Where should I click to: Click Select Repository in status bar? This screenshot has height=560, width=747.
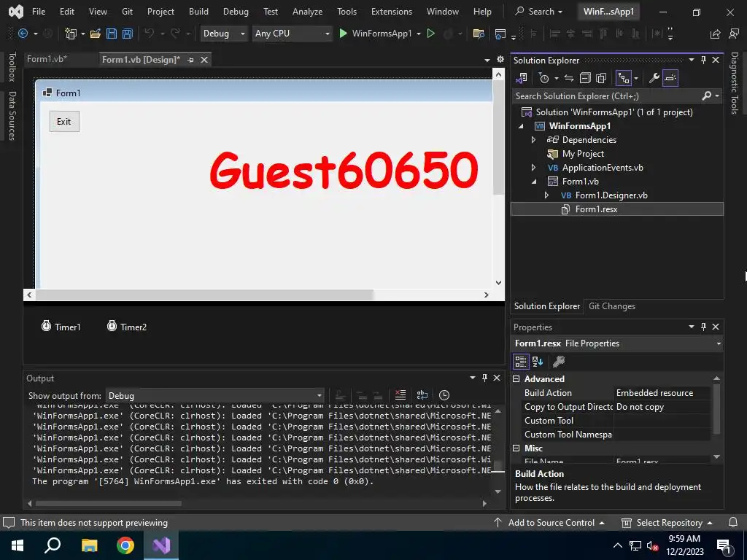(667, 522)
